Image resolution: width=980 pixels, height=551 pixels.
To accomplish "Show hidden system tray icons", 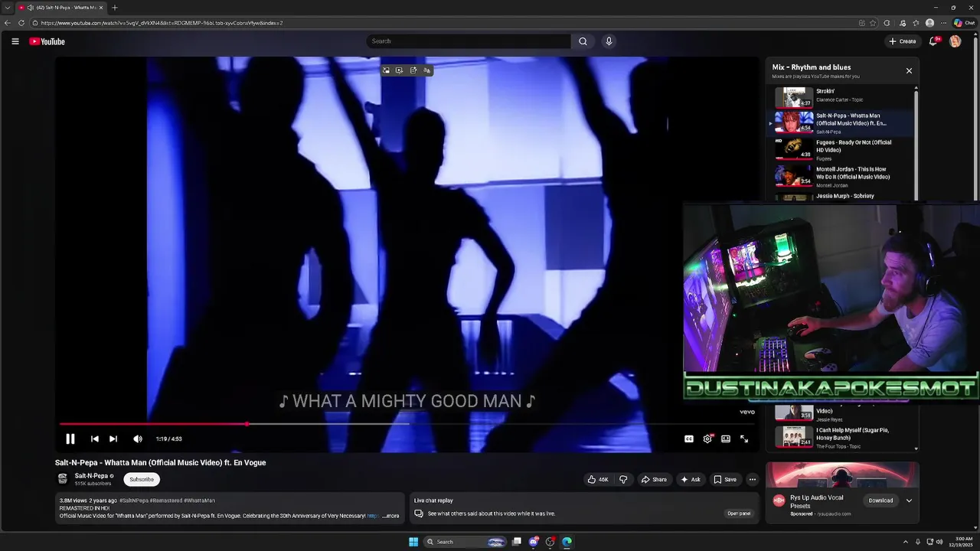I will [x=906, y=542].
